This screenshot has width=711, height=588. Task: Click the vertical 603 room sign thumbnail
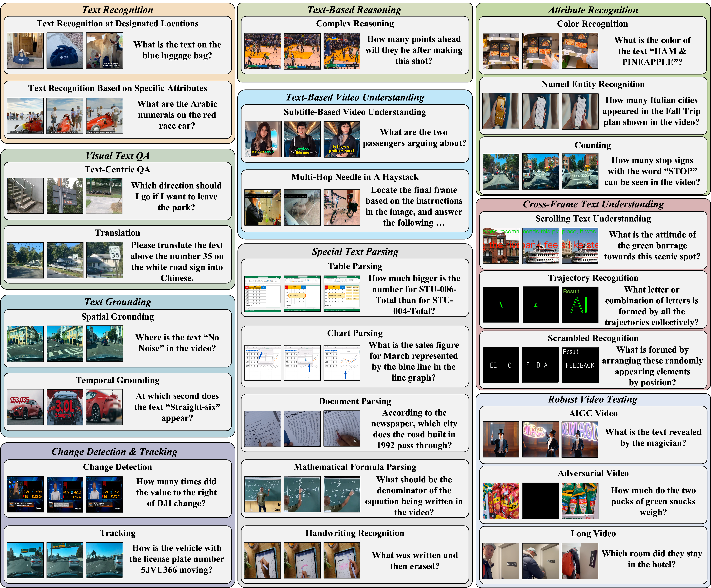click(580, 561)
